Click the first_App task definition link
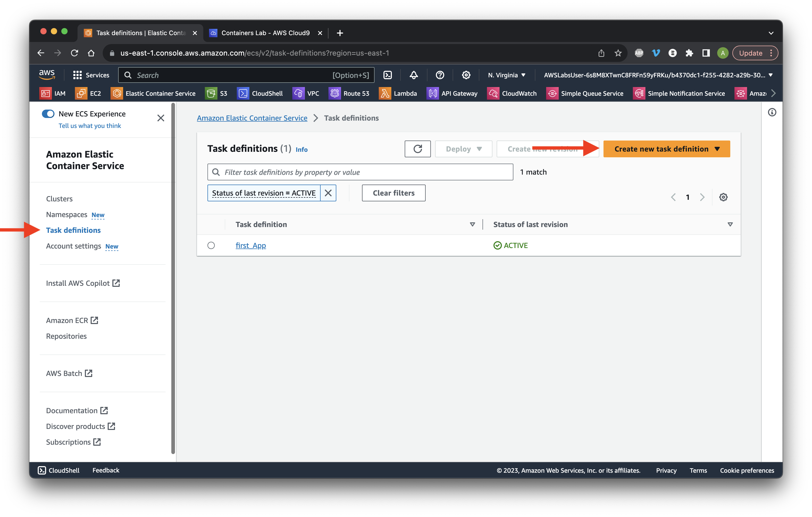812x517 pixels. click(251, 245)
